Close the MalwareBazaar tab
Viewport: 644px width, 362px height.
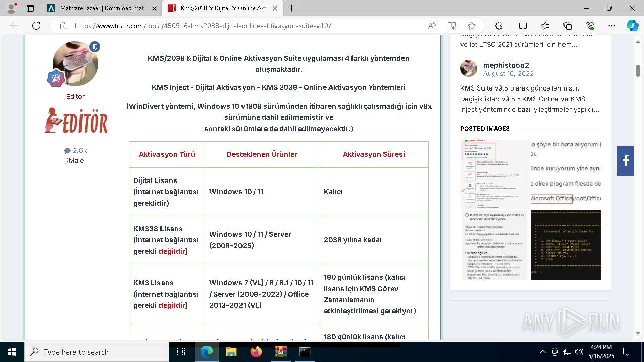coord(154,8)
